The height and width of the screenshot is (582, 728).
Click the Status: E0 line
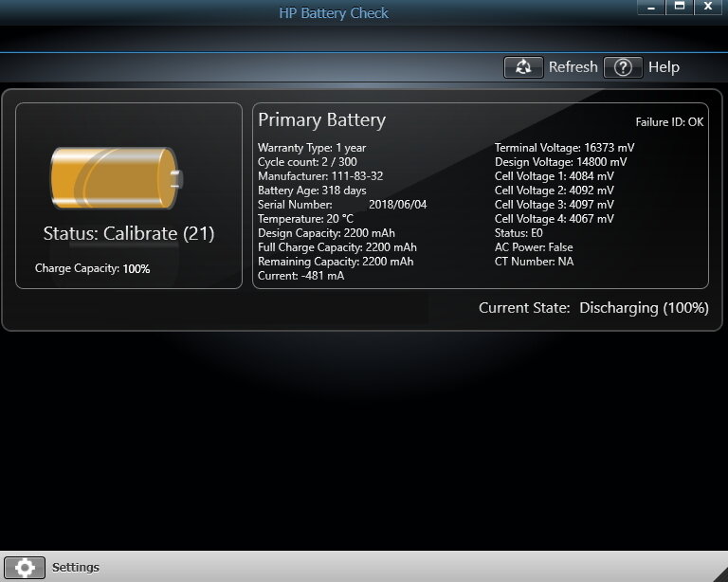519,233
